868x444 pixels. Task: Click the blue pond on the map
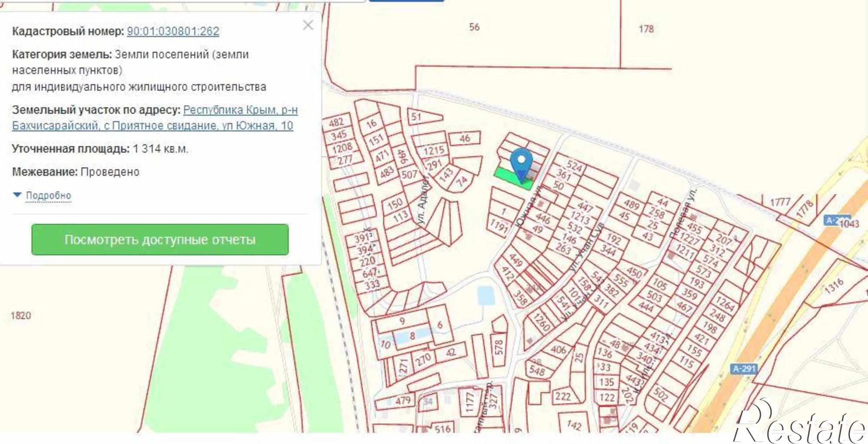tap(486, 296)
